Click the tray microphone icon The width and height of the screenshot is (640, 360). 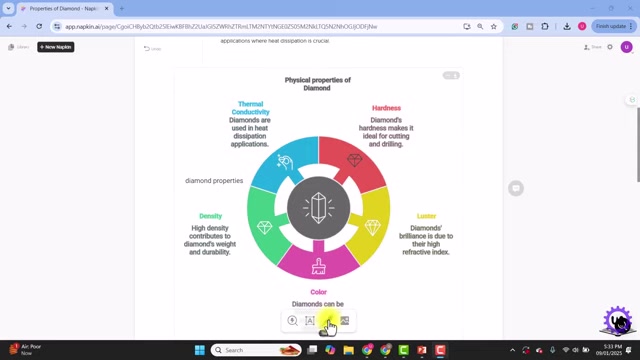click(552, 350)
